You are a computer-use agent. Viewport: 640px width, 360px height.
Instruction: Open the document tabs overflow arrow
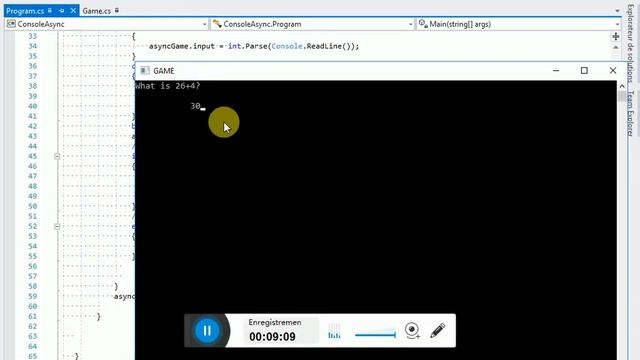tap(617, 11)
